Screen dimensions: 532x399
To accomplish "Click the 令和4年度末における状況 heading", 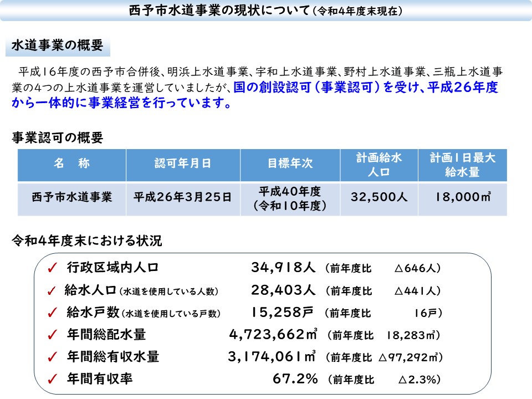I will click(87, 241).
